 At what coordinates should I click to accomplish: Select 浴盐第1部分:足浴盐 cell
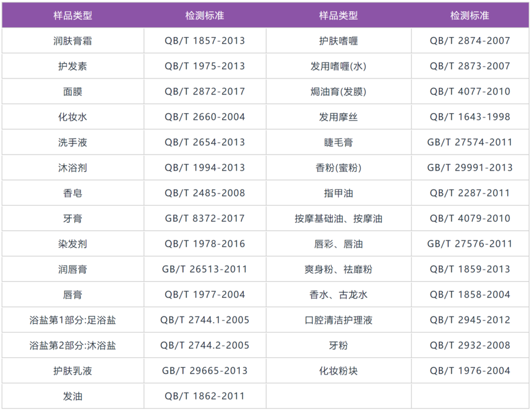(72, 320)
